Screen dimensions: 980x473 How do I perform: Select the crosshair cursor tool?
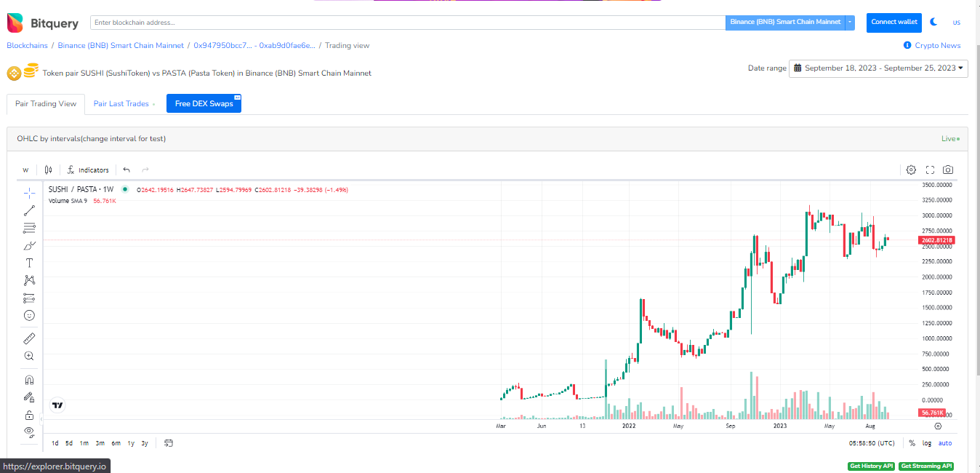click(x=29, y=193)
